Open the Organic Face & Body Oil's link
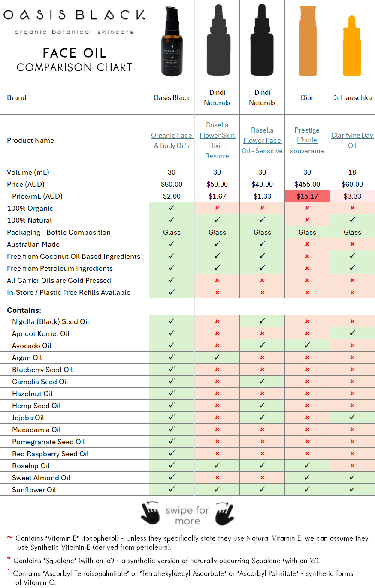 [x=172, y=140]
